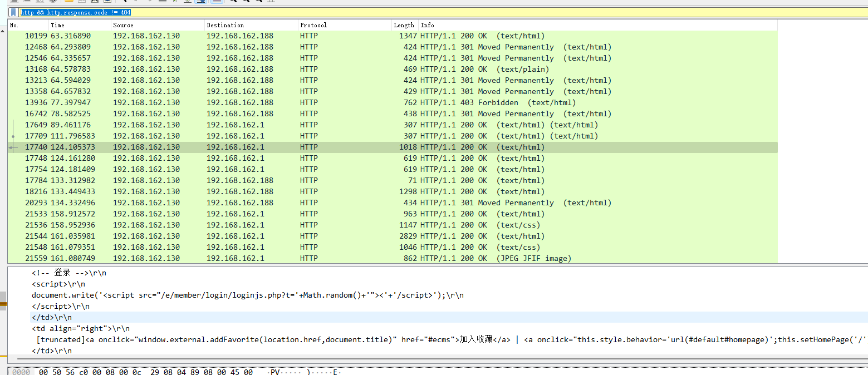Focus the display filter input field
Viewport: 868px width, 375px height.
click(x=443, y=12)
